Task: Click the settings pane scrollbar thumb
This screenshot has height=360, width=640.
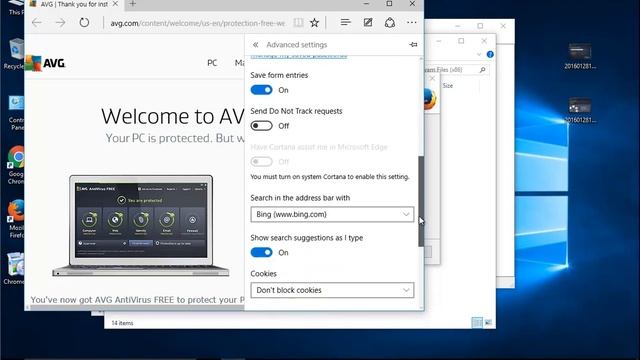Action: click(421, 201)
